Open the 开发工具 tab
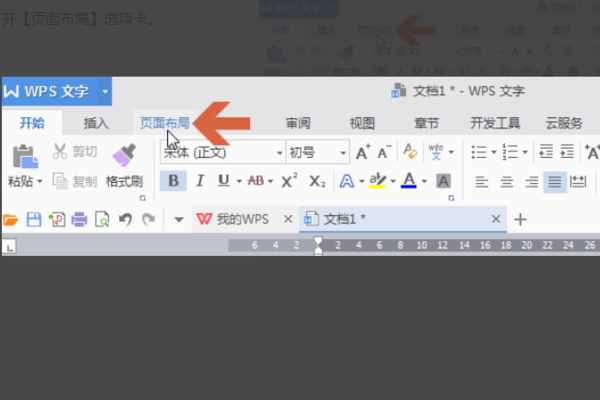This screenshot has width=600, height=400. [x=495, y=123]
